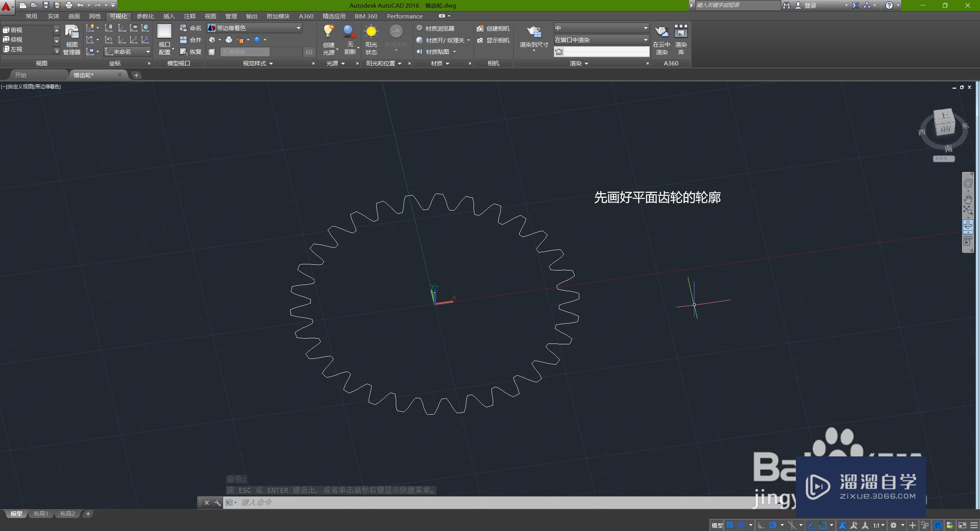Switch to the 布局1 layout tab
Screen dimensions: 980x531
[41, 513]
